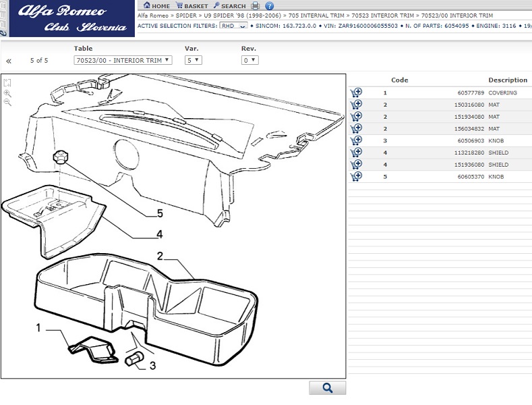Expand the RHD selection filter dropdown

233,26
